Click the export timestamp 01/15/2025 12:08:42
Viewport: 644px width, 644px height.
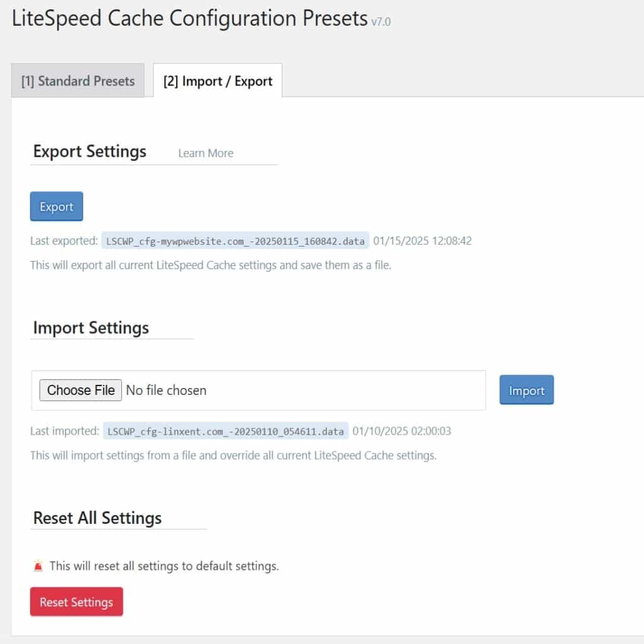423,241
